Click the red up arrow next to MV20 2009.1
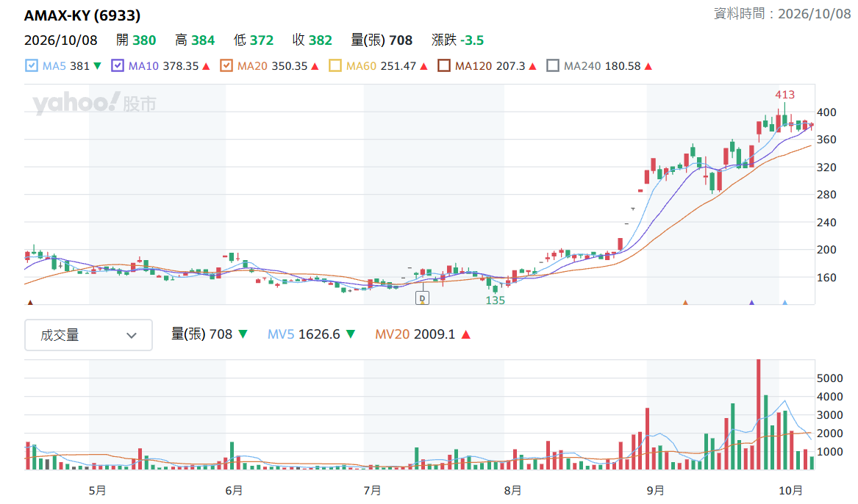The width and height of the screenshot is (858, 504). [x=465, y=334]
